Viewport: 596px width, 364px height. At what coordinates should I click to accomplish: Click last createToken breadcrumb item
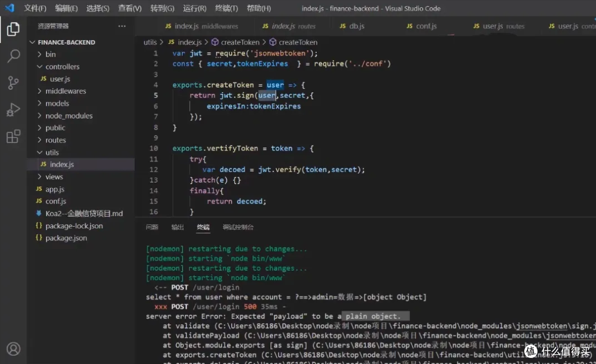(x=297, y=42)
